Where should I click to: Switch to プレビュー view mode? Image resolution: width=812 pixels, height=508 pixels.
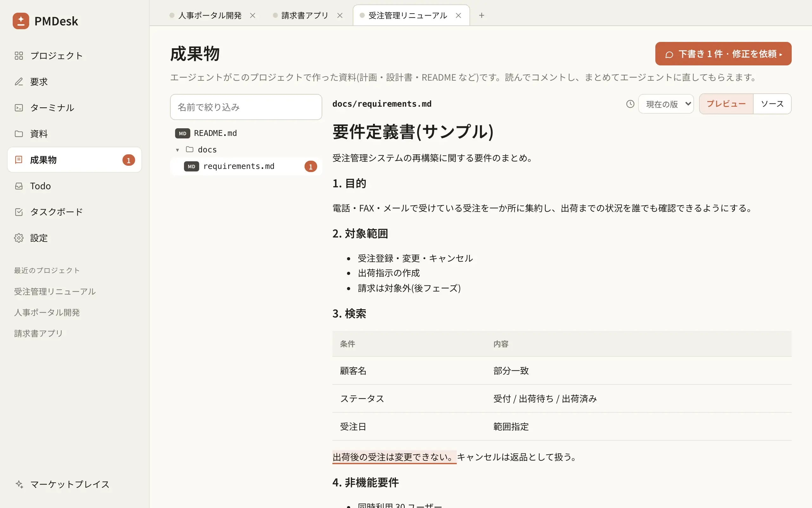(726, 104)
